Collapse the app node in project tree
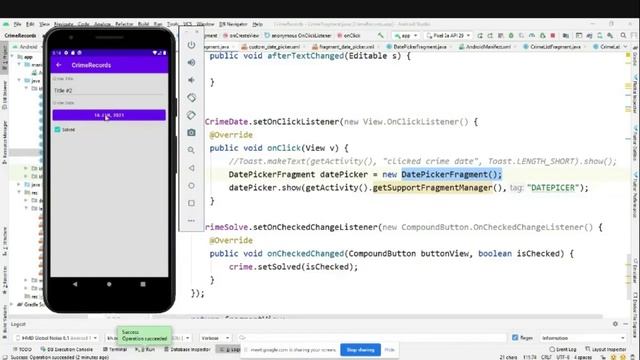640x360 pixels. (13, 57)
